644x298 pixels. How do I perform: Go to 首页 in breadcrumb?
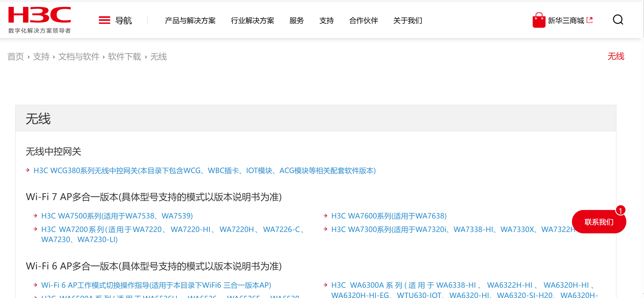click(16, 57)
